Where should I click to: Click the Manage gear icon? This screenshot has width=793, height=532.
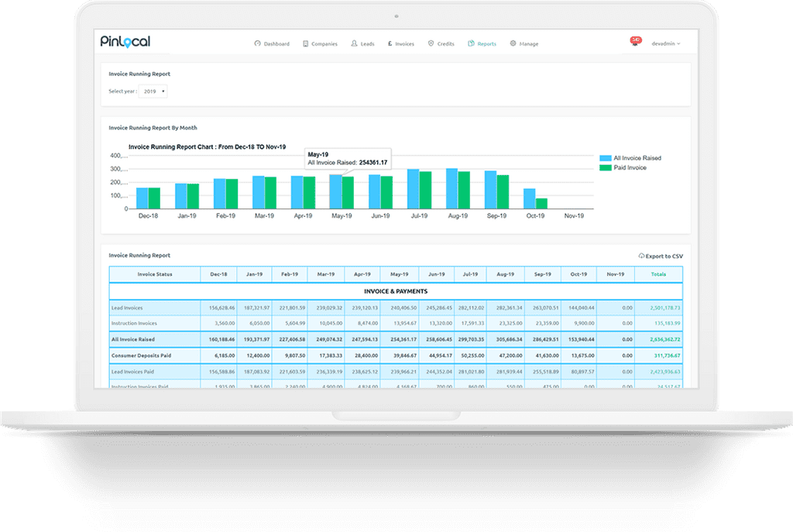513,44
